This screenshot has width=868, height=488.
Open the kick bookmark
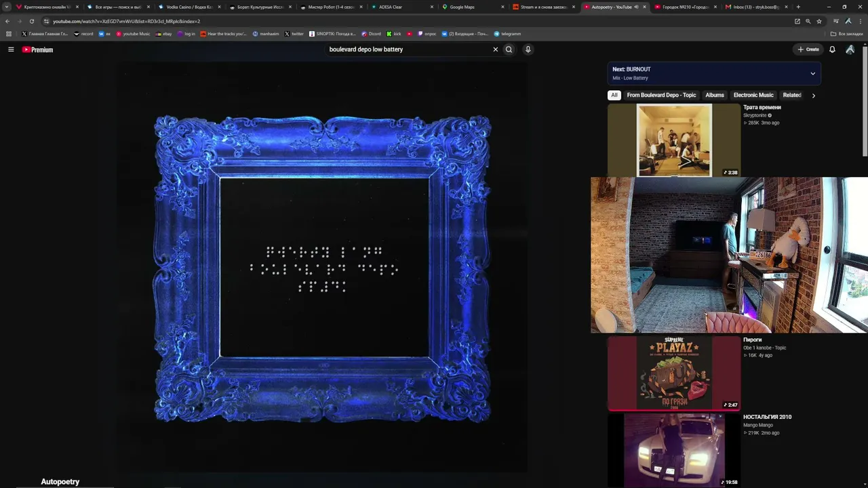pyautogui.click(x=394, y=34)
